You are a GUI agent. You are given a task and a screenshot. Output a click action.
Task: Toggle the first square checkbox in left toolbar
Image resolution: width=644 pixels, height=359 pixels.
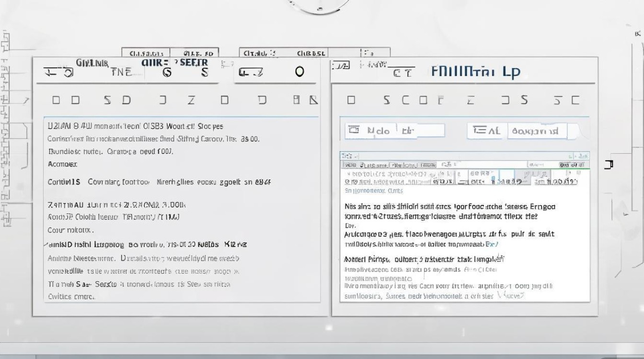point(56,100)
